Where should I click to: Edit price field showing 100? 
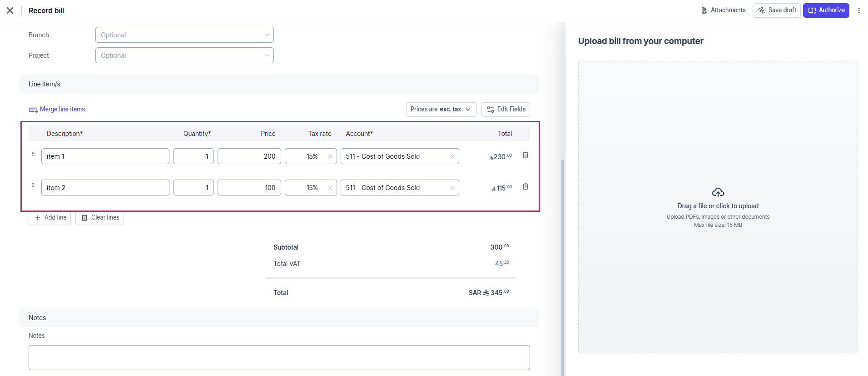[x=249, y=188]
